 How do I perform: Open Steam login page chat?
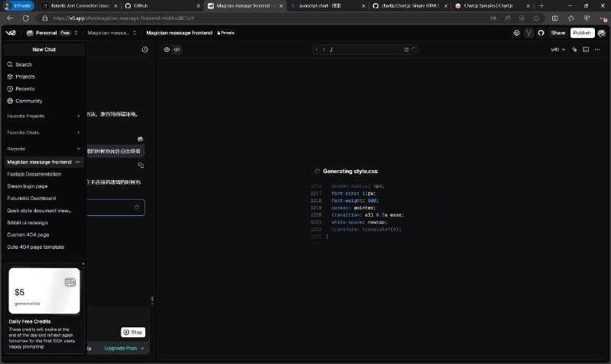pos(27,186)
